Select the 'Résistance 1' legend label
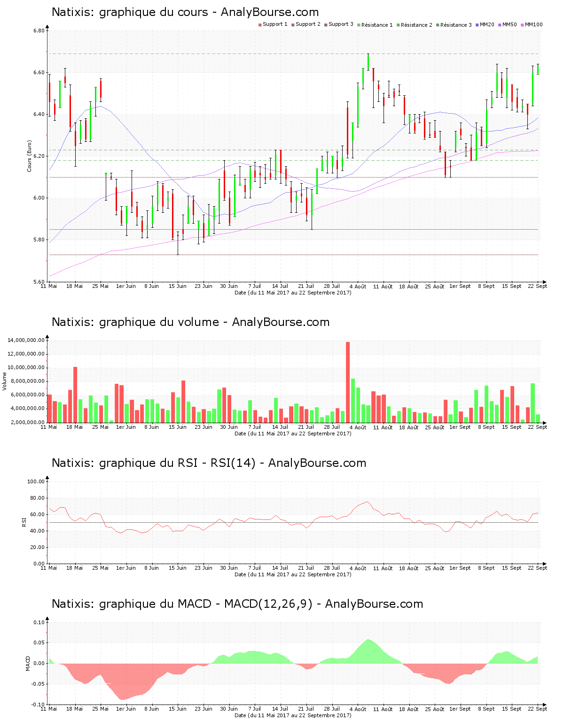The image size is (564, 728). pos(377,25)
